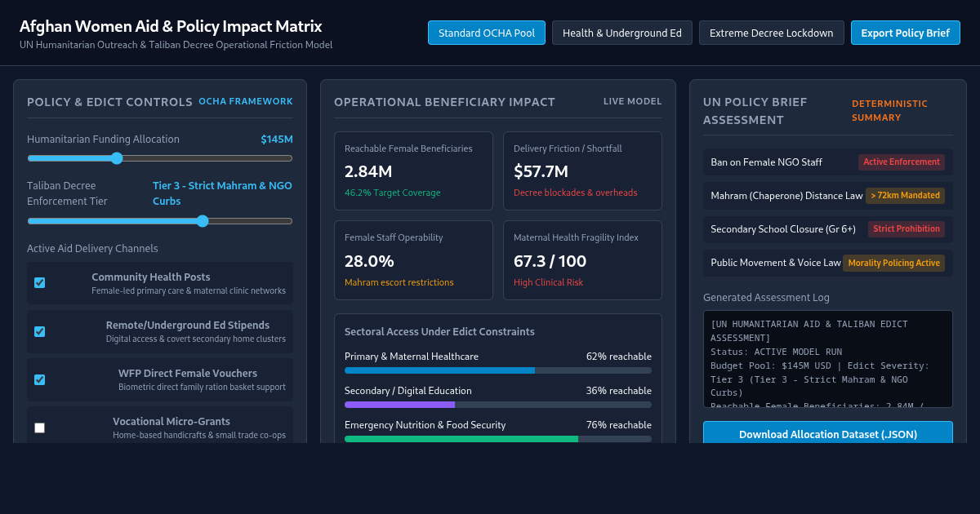Click the 62% reachable text
Viewport: 980px width, 514px height.
[618, 357]
